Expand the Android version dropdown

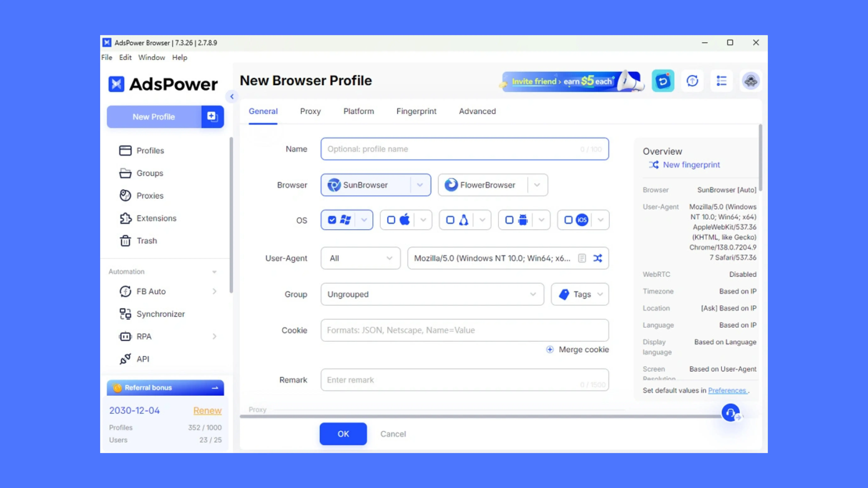point(542,220)
